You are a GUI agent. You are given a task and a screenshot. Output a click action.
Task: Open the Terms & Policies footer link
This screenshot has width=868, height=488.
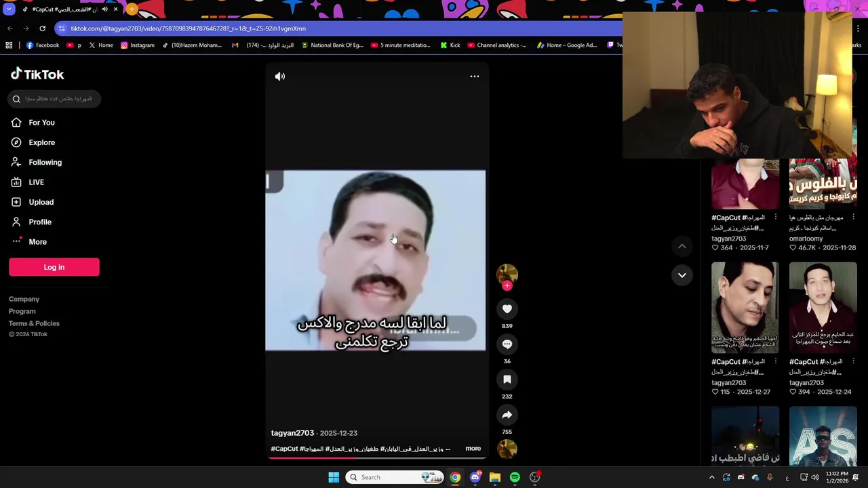tap(34, 323)
